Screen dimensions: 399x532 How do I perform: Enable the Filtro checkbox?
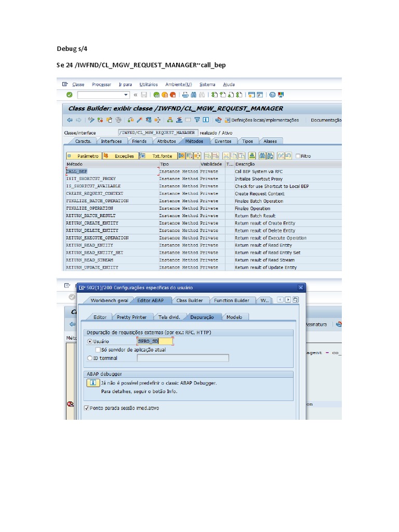pos(298,156)
